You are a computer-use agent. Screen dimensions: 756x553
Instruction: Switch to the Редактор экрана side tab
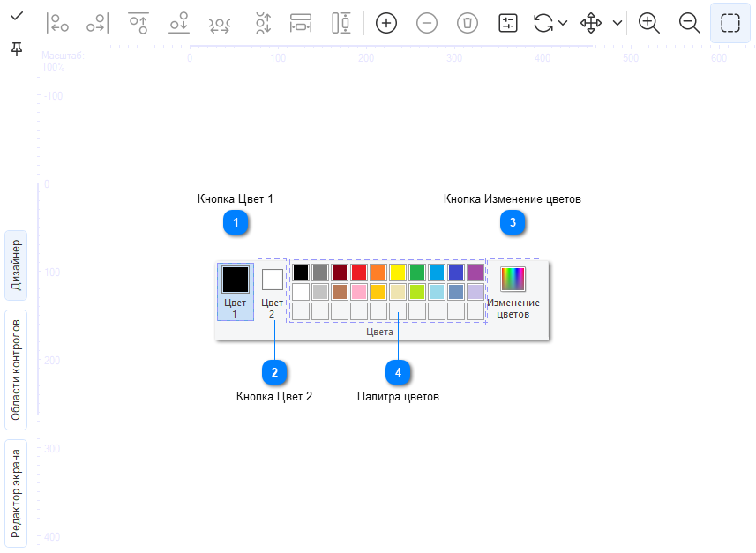click(16, 492)
